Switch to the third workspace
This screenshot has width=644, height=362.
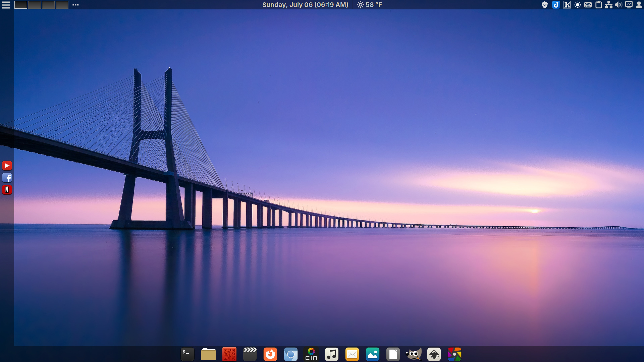coord(48,5)
